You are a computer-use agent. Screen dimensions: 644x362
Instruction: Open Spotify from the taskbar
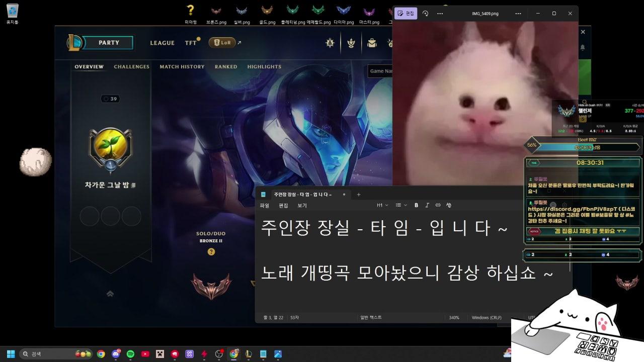(x=130, y=354)
